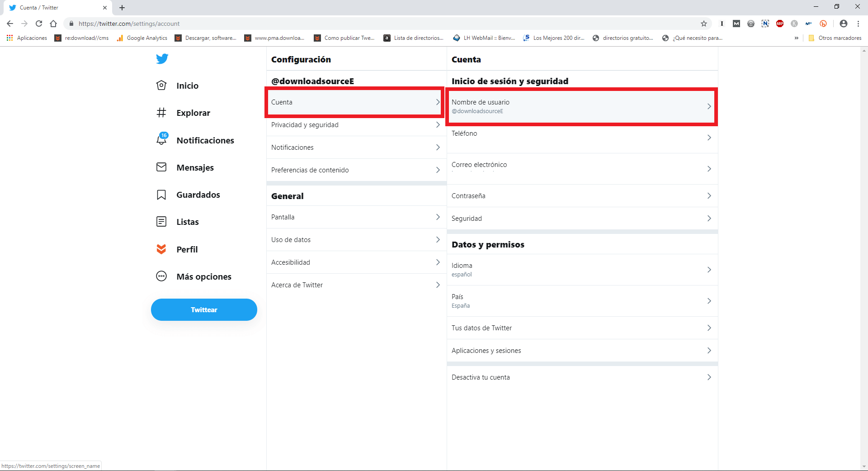Open Privacidad y seguridad settings

(x=357, y=125)
